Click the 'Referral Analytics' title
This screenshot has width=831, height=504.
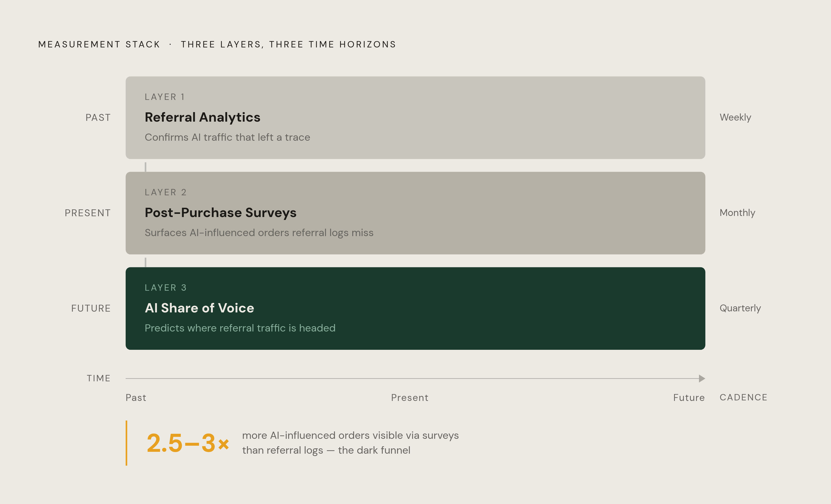(202, 117)
